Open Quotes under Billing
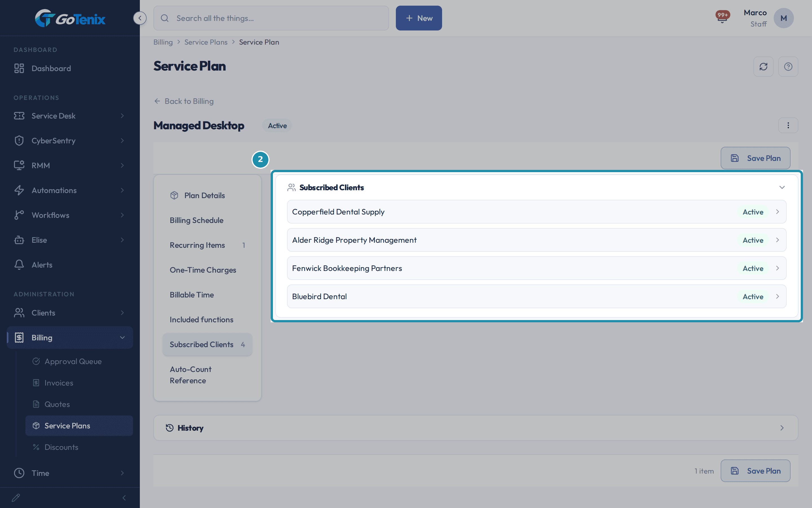Screen dimensions: 812x508 [79, 404]
